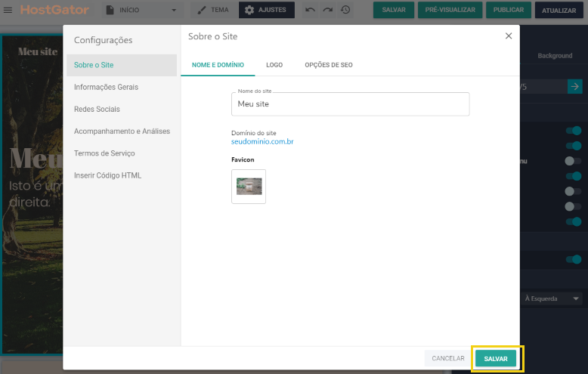This screenshot has height=374, width=588.
Task: Click the ATUALIZAR button
Action: pos(559,11)
